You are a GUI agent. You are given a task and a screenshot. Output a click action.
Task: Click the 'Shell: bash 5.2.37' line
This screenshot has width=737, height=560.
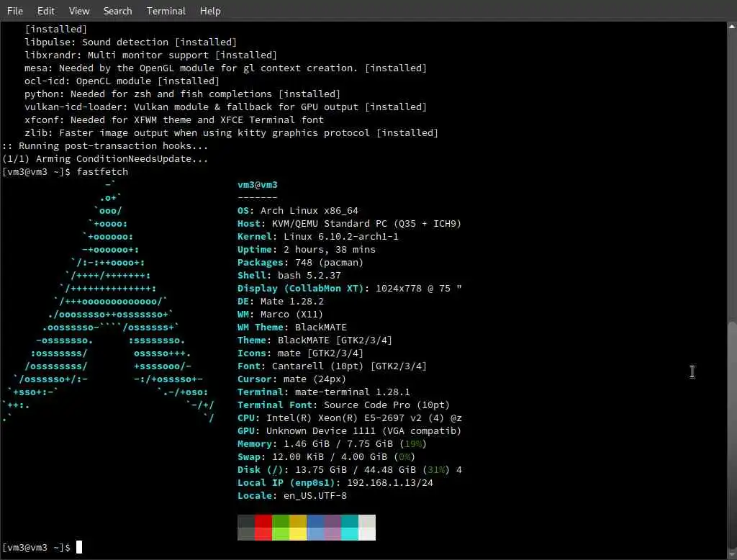pos(289,276)
